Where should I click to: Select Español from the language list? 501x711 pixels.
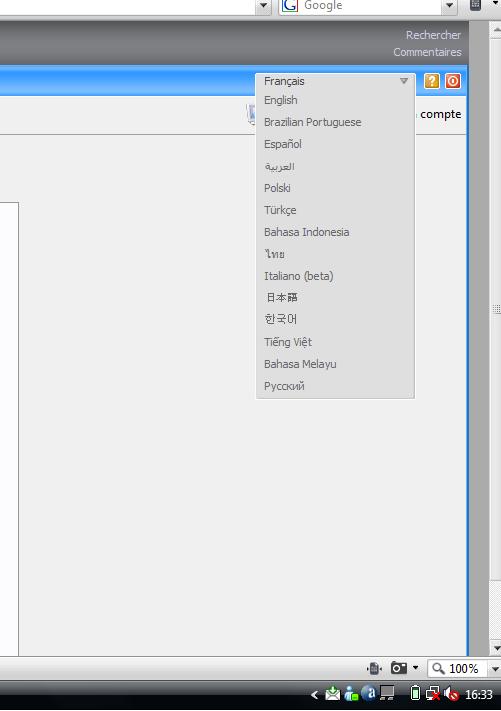282,144
